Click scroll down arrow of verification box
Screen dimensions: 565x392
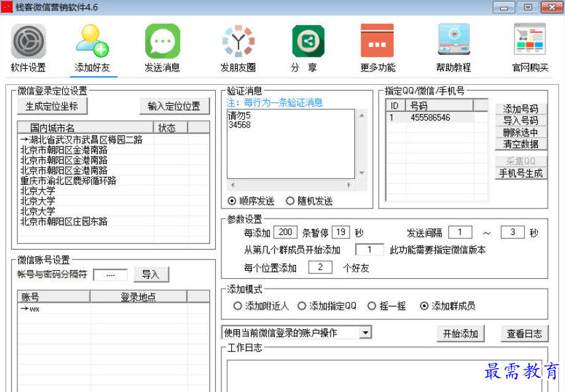coord(362,173)
